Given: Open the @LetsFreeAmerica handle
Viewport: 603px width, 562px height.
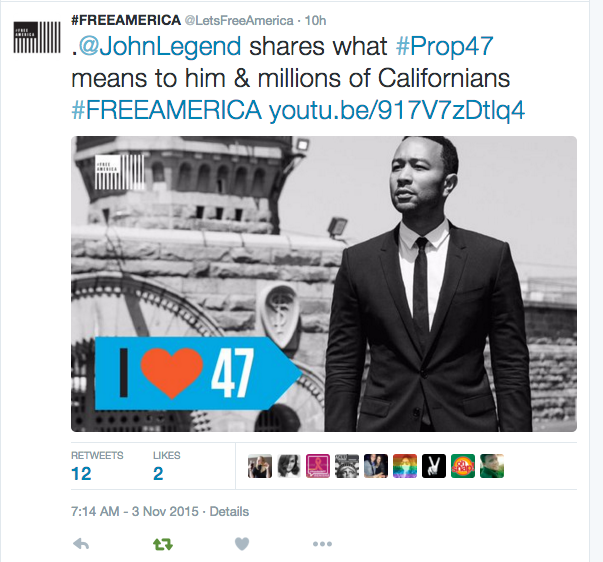Looking at the screenshot, I should (x=239, y=20).
